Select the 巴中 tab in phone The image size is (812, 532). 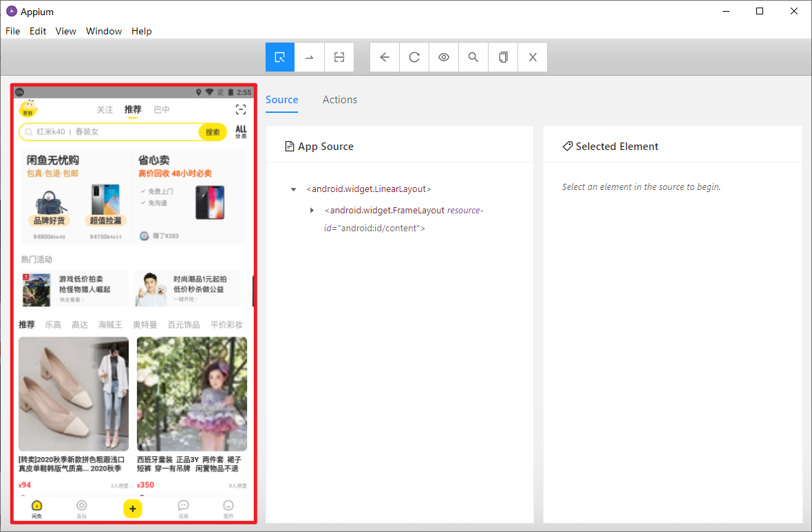(x=162, y=109)
